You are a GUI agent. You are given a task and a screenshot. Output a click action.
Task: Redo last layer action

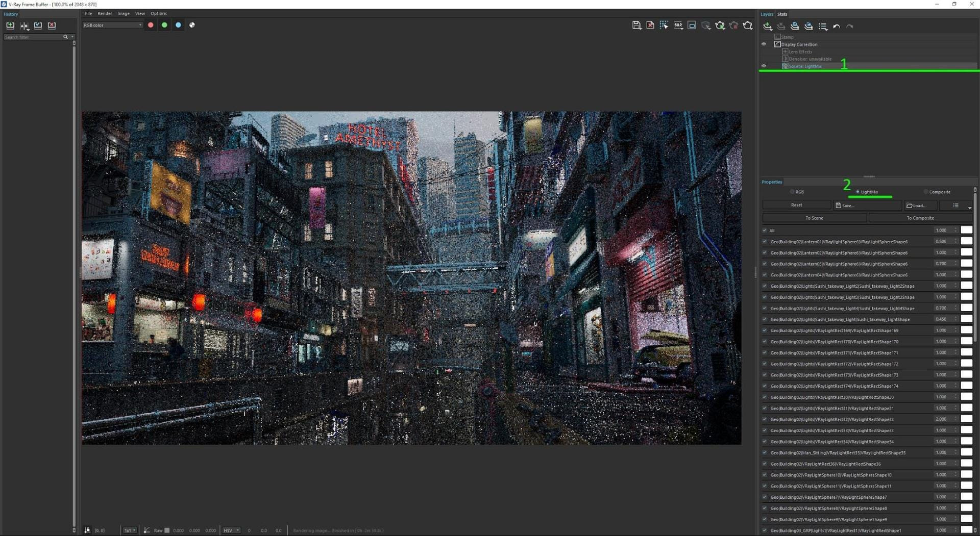point(850,26)
